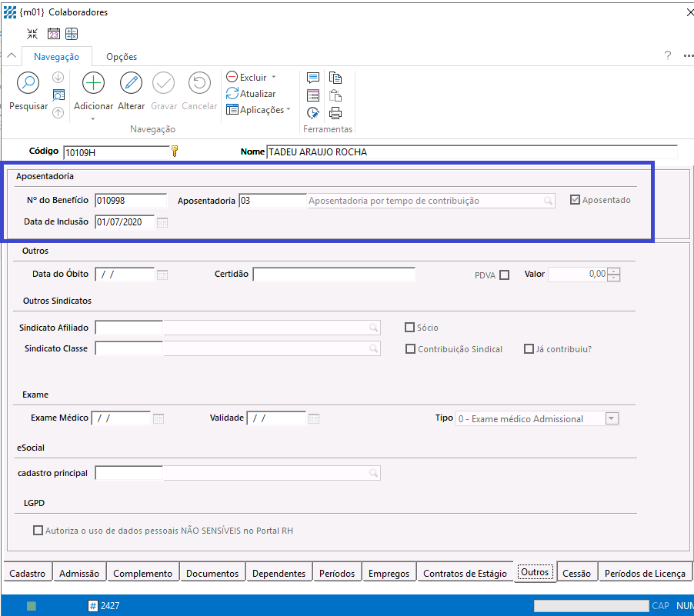The height and width of the screenshot is (616, 694).
Task: Open the Complemento tab
Action: (142, 574)
